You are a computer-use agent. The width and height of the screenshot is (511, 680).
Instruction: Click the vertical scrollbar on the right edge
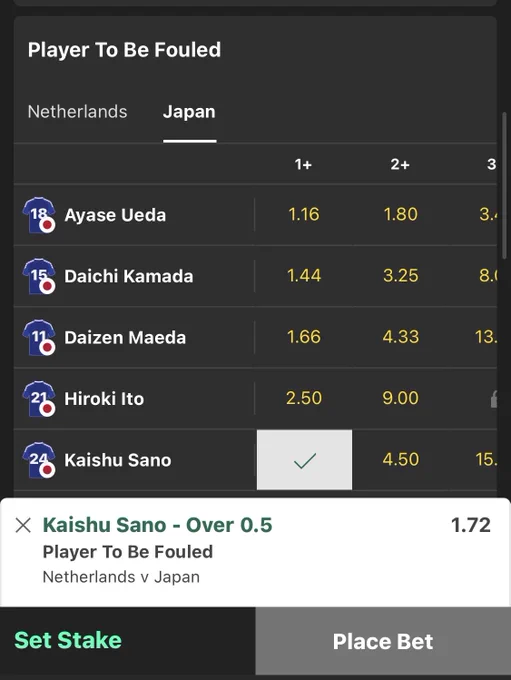(x=504, y=186)
